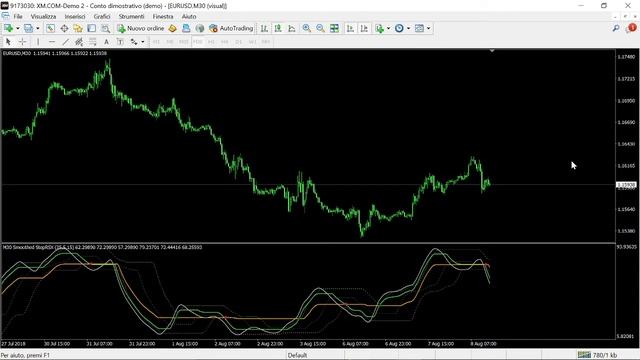Screen dimensions: 640x360
Task: Open the Finestra menu
Action: 163,16
